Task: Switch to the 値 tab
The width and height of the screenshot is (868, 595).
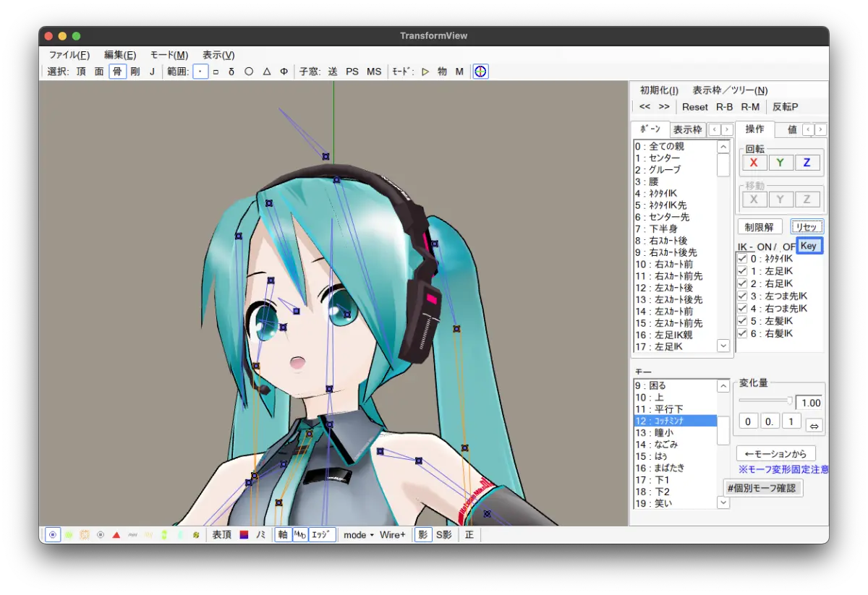Action: [x=792, y=129]
